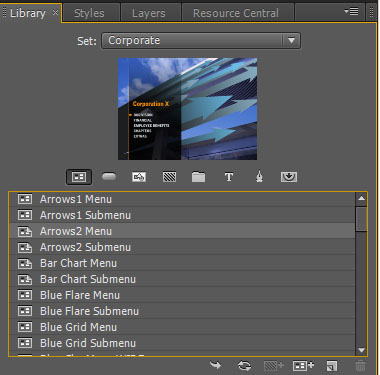Click the Replace circular arrows icon
Image resolution: width=380 pixels, height=375 pixels.
[245, 366]
